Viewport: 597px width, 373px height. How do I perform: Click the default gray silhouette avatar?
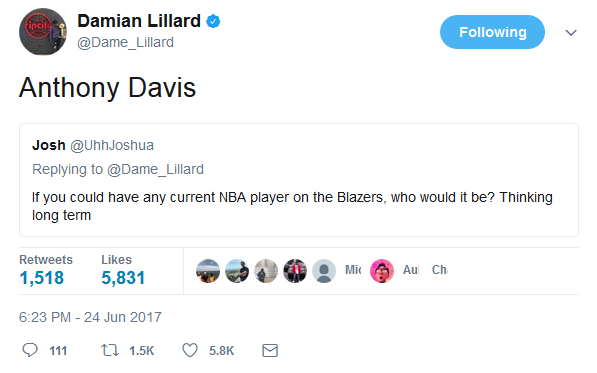coord(324,271)
